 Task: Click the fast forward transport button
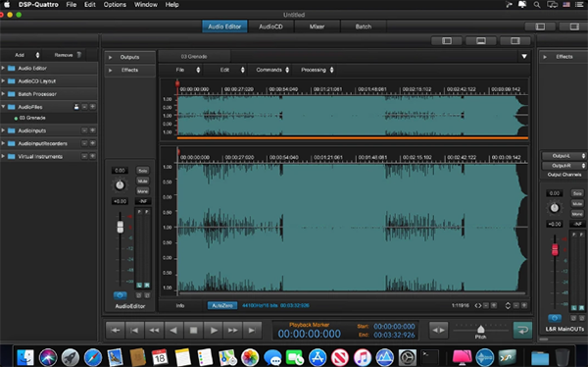click(232, 330)
